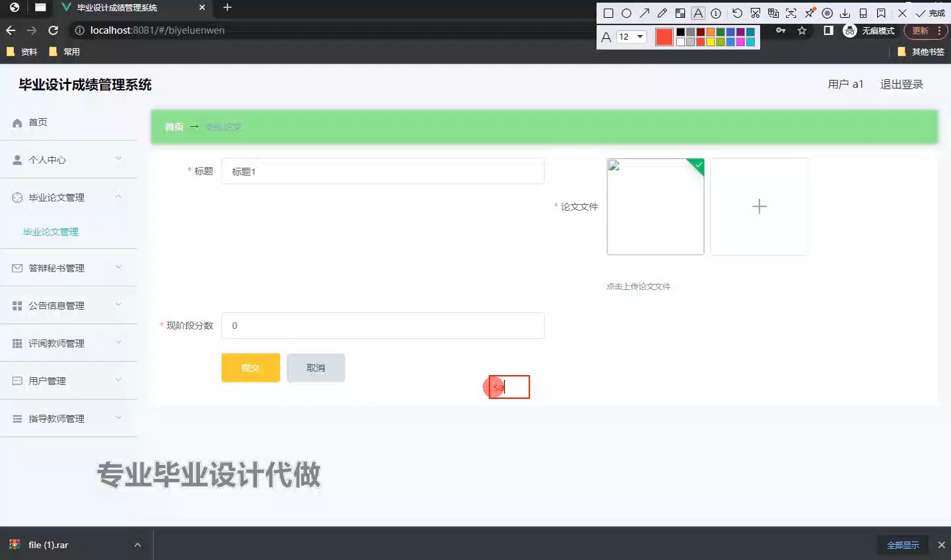Viewport: 951px width, 560px height.
Task: Expand the 公告信息管理 menu
Action: pyautogui.click(x=69, y=306)
